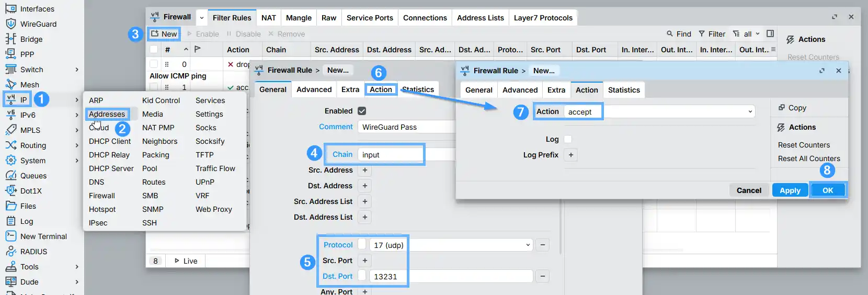Toggle the Enabled checkbox
The image size is (868, 295).
362,111
